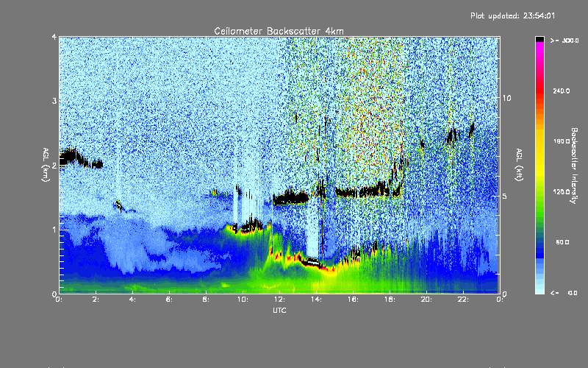
Task: Click the 'AGL (km)' axis label
Action: 46,165
